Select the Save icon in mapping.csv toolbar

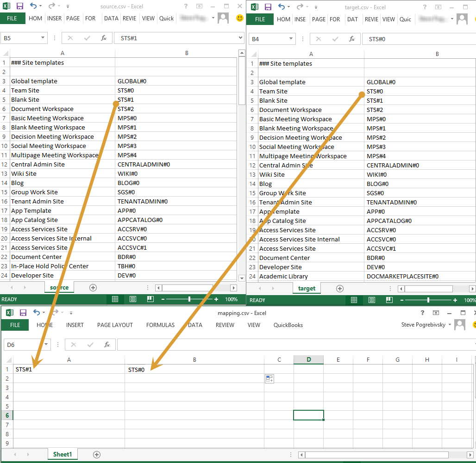tap(23, 313)
